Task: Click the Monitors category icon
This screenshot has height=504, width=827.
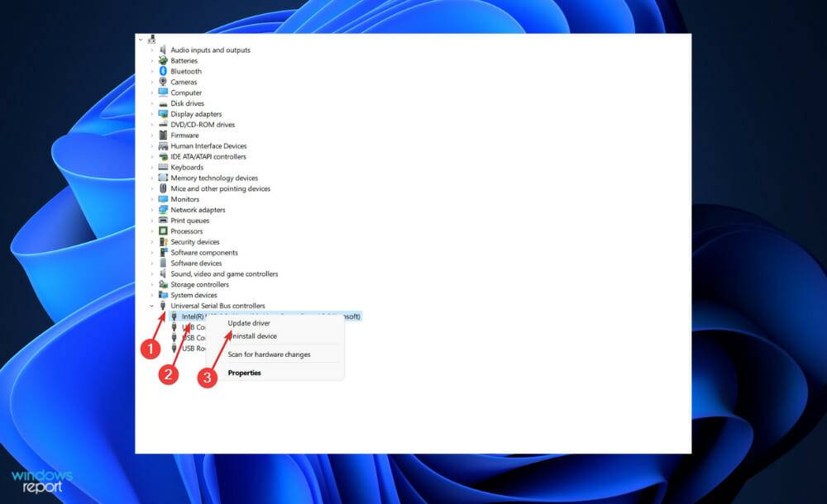Action: point(163,199)
